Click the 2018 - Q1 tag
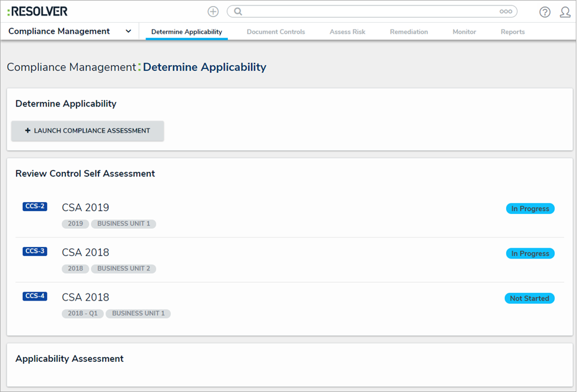The width and height of the screenshot is (577, 392). point(83,314)
